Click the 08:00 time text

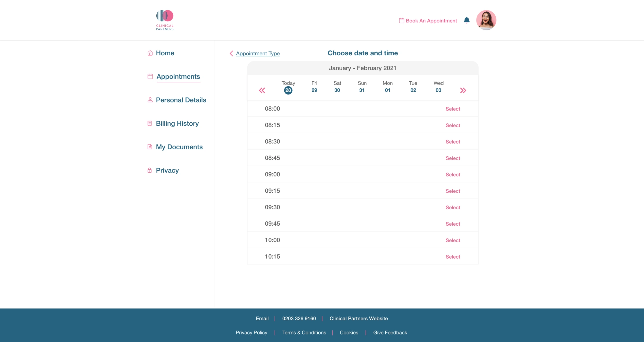coord(272,109)
